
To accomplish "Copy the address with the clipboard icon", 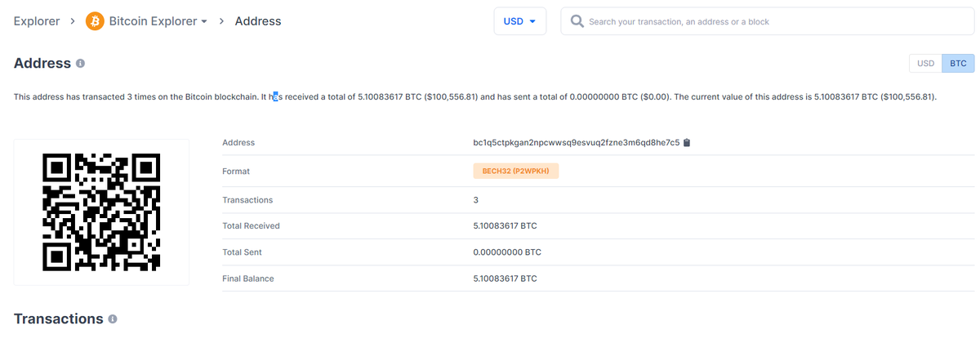I will coord(687,143).
